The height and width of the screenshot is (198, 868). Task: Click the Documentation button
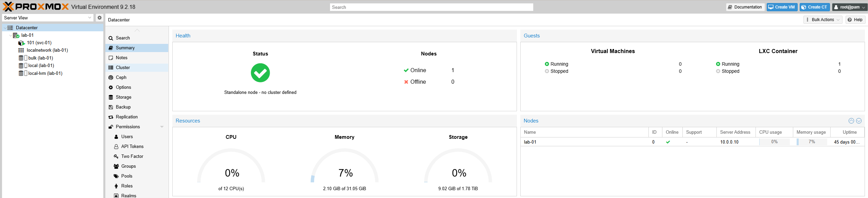[745, 7]
